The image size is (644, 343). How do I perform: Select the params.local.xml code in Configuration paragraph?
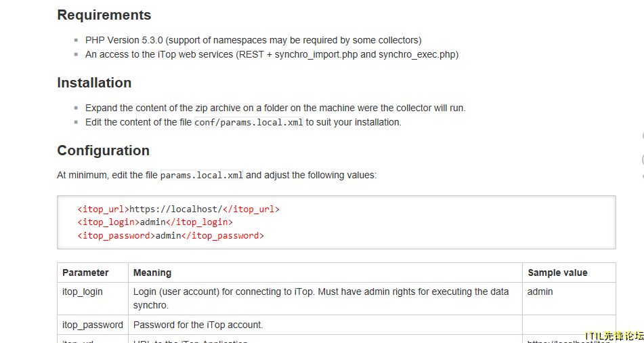point(201,175)
